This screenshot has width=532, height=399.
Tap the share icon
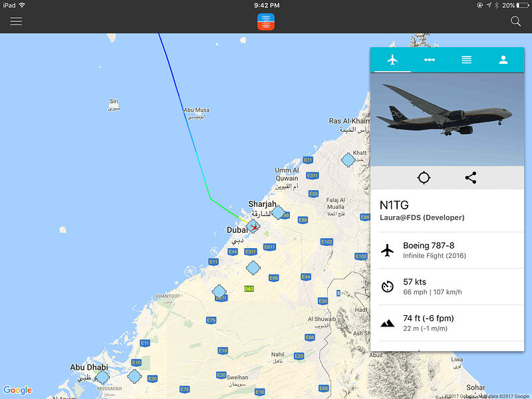[471, 178]
